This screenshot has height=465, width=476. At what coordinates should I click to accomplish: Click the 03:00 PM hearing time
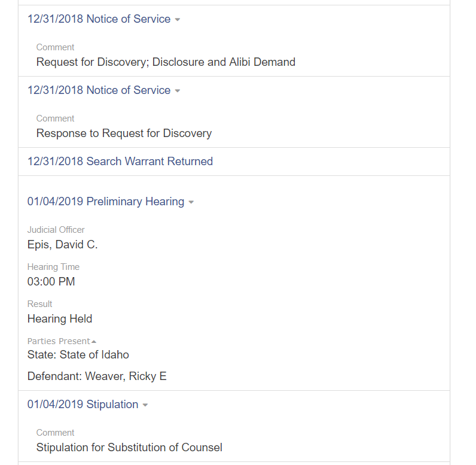click(x=51, y=281)
